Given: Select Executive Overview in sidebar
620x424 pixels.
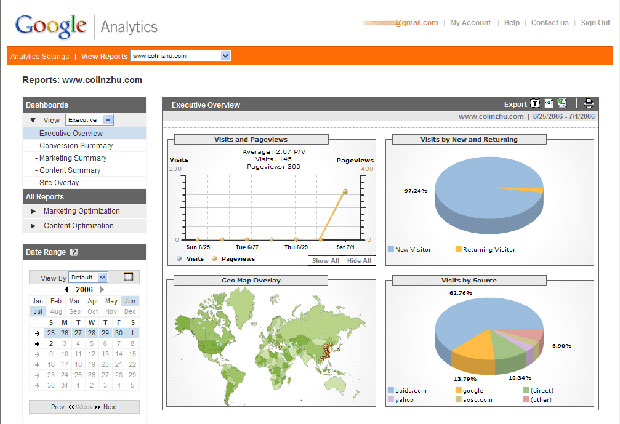Looking at the screenshot, I should 71,133.
